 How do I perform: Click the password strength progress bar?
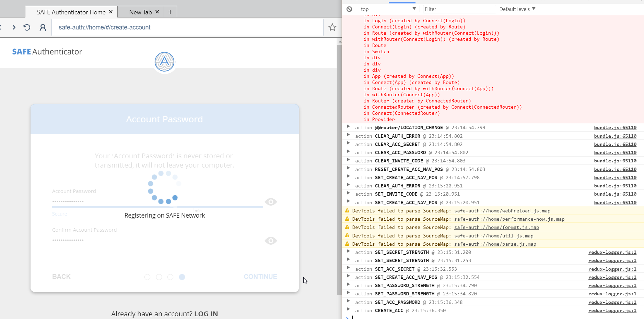(157, 207)
